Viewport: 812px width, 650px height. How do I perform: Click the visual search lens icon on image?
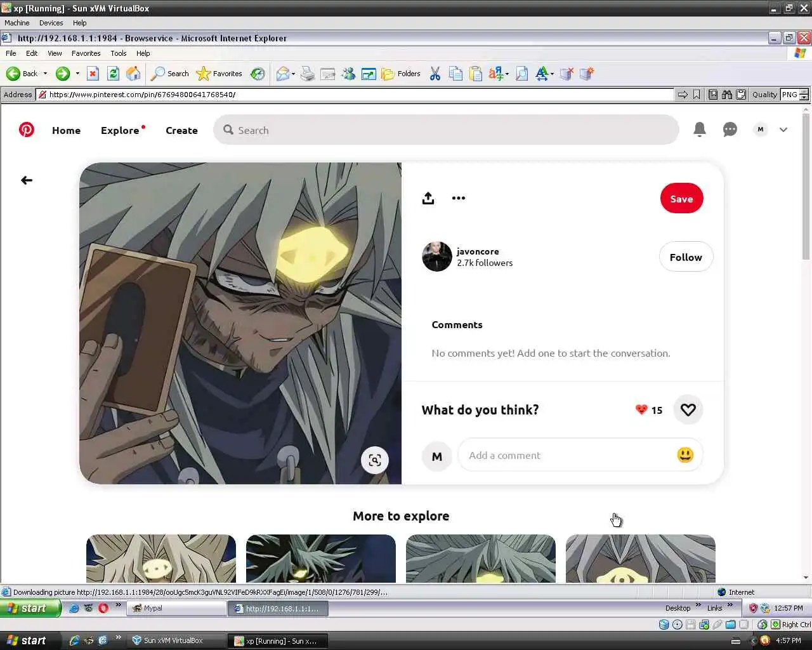[x=375, y=460]
